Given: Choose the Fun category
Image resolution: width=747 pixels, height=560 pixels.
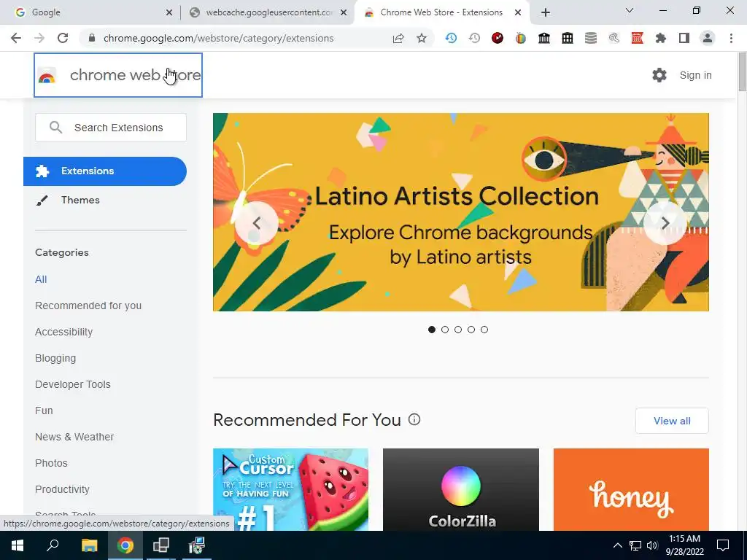Looking at the screenshot, I should pos(44,411).
